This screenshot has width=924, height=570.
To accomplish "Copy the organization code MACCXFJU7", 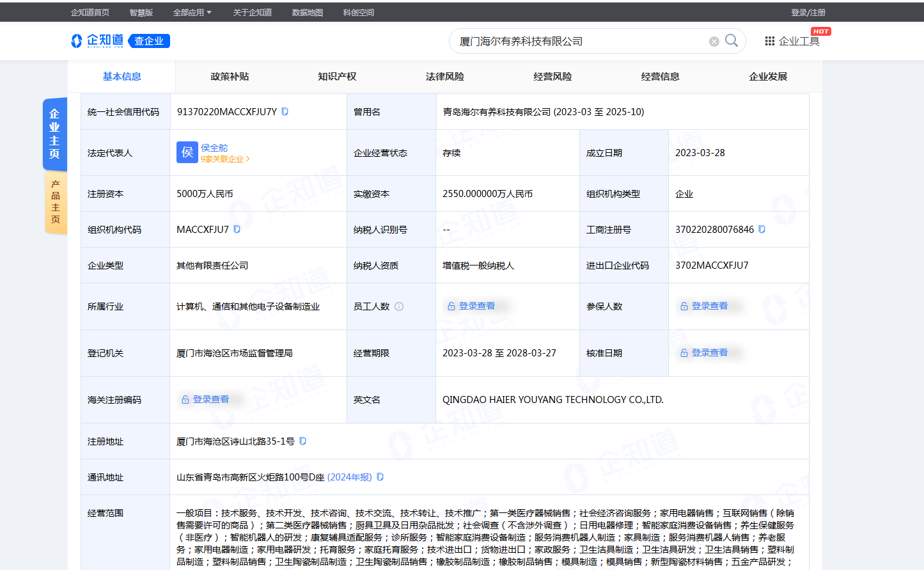I will (237, 229).
